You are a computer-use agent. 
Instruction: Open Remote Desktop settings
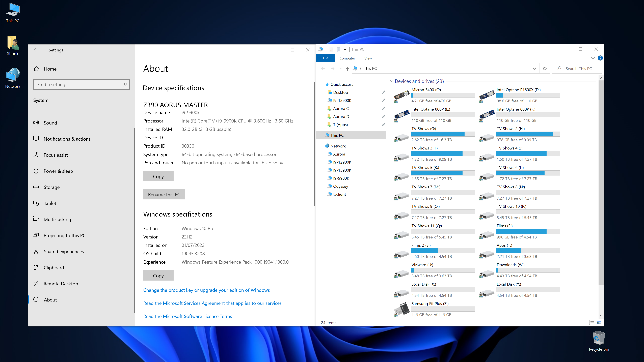[x=82, y=284]
